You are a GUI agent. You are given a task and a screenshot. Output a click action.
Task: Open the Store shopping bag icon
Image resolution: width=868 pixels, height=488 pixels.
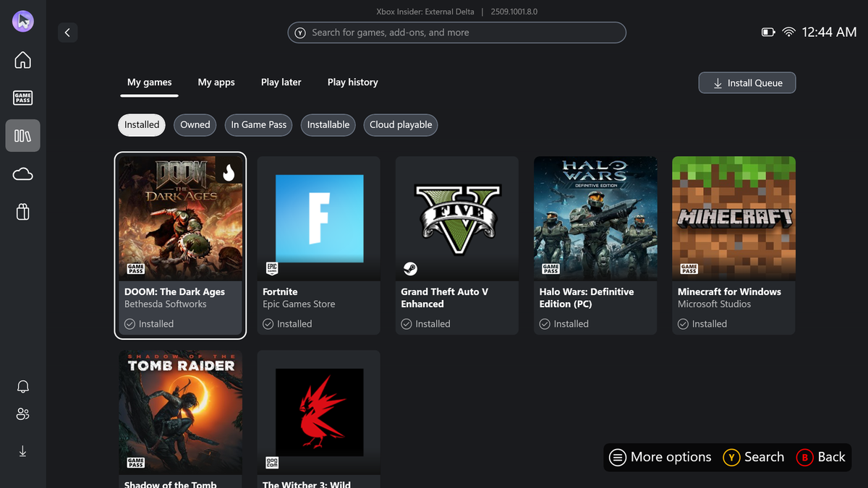tap(22, 211)
